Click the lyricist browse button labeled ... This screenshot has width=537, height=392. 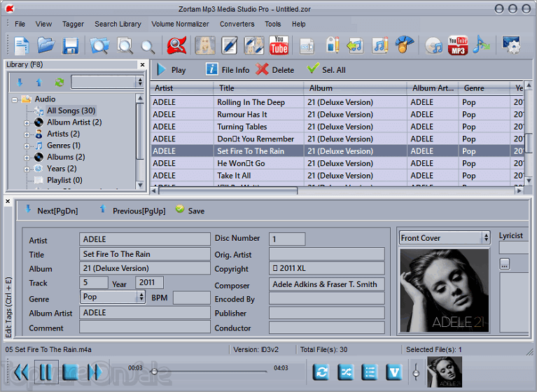pos(505,264)
